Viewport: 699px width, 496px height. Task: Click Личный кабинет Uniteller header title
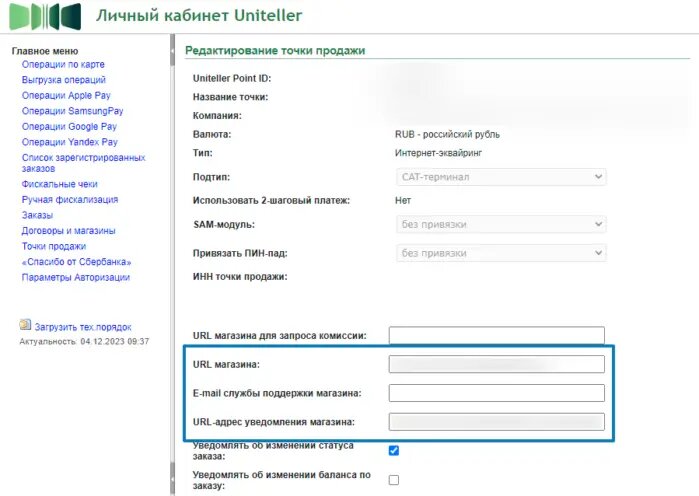tap(199, 16)
